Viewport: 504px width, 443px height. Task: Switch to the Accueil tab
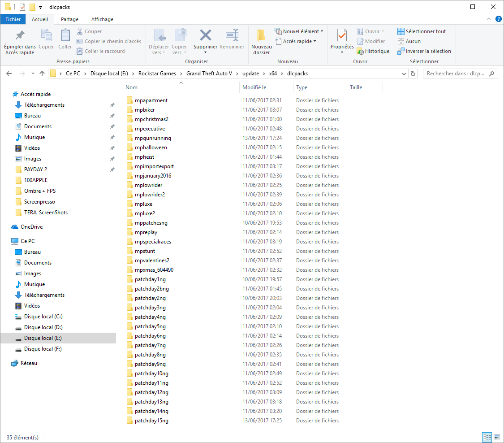[40, 19]
